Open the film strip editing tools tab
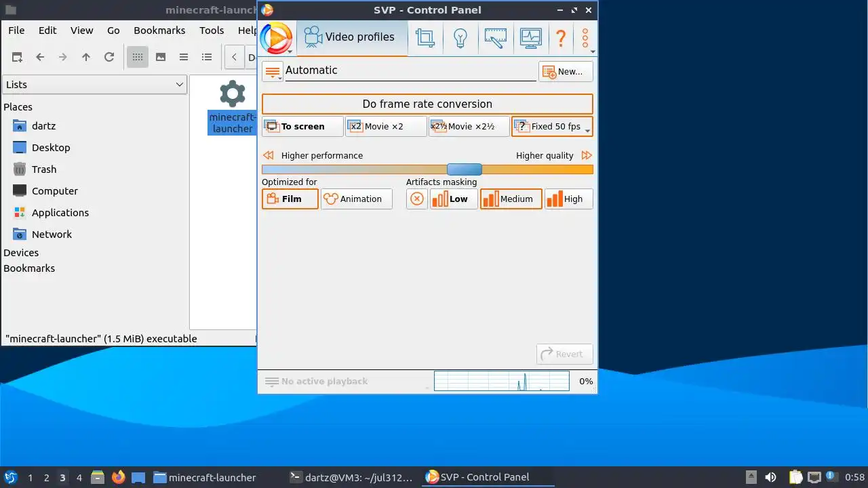The image size is (868, 488). coord(496,38)
